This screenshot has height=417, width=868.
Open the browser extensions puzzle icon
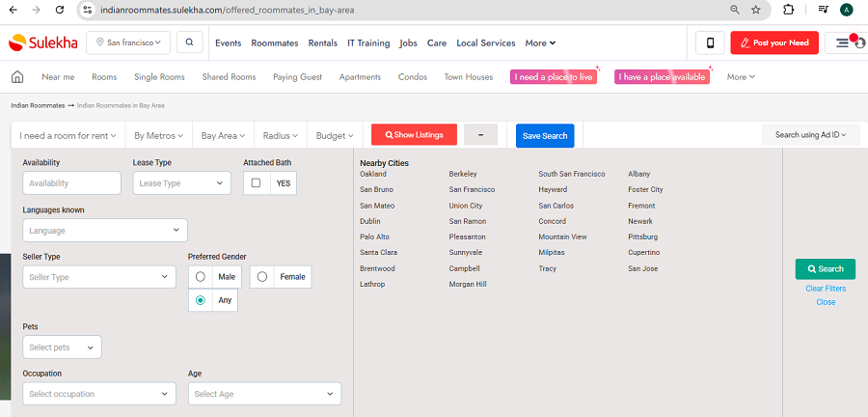pos(788,10)
